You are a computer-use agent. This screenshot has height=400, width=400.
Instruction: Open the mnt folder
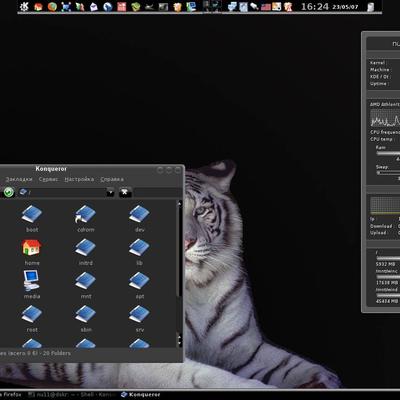point(86,285)
